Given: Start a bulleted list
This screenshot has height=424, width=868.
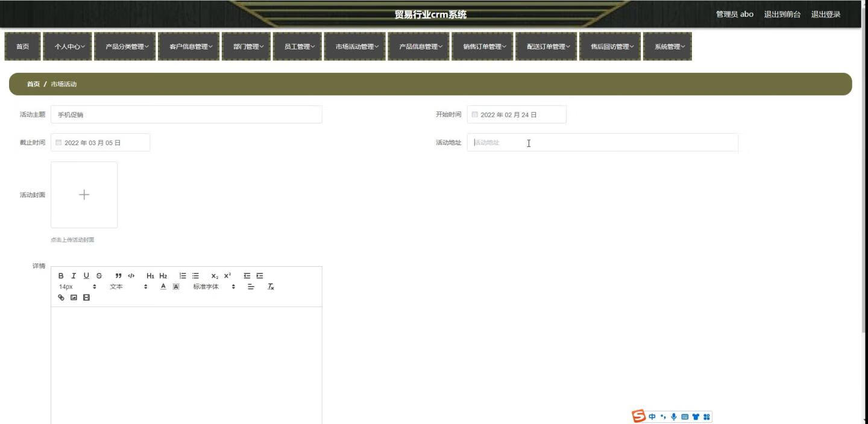Looking at the screenshot, I should click(x=195, y=276).
